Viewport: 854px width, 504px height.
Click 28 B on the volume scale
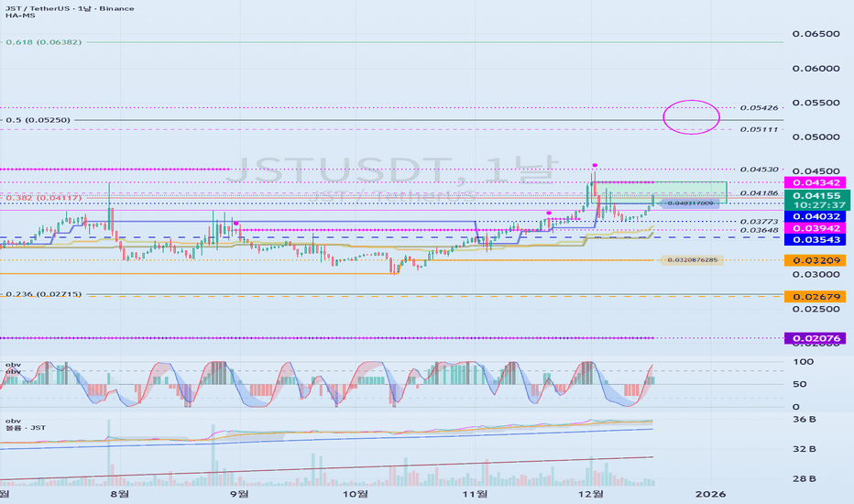point(804,479)
